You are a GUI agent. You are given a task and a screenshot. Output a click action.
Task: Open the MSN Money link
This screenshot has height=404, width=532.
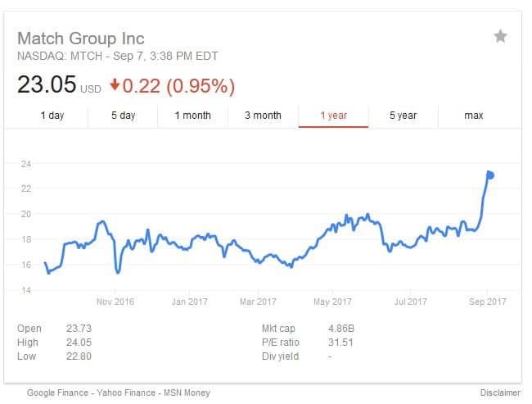click(x=187, y=393)
